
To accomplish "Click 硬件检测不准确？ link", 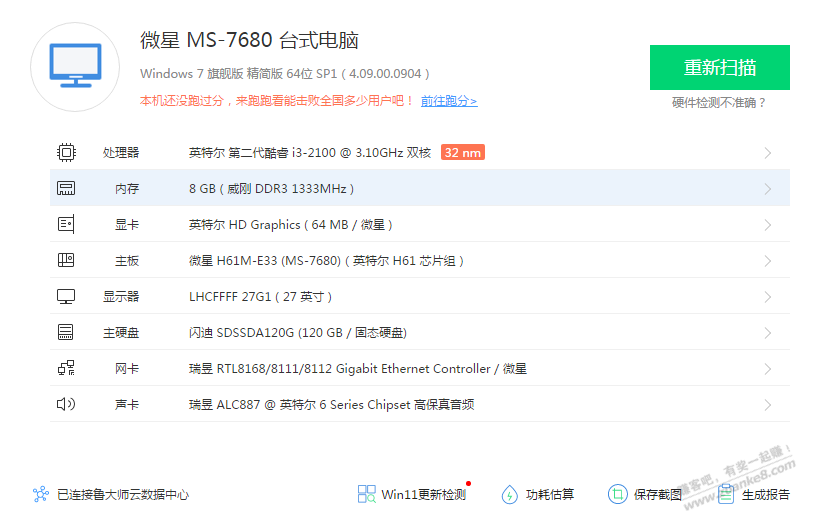I will click(x=720, y=103).
